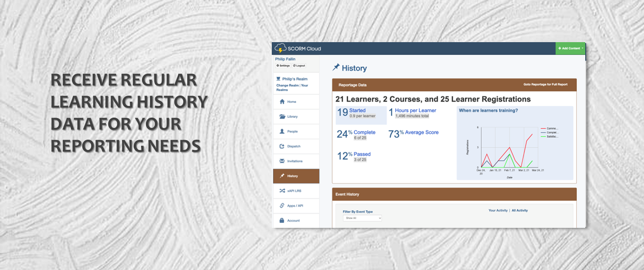Click the Apps / API link icon
The image size is (644, 270).
[x=282, y=205]
